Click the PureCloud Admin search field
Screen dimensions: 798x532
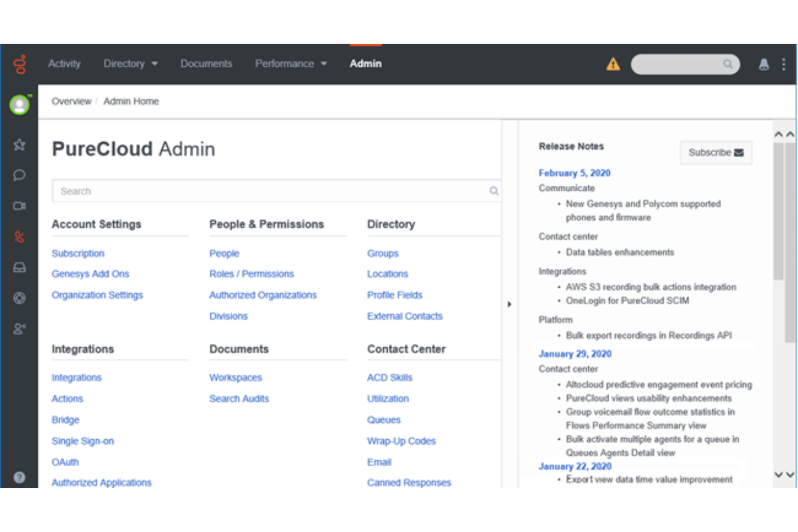[x=277, y=191]
